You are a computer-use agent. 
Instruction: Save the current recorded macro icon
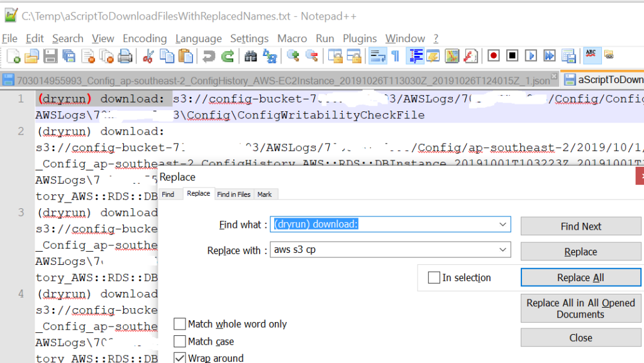click(569, 56)
